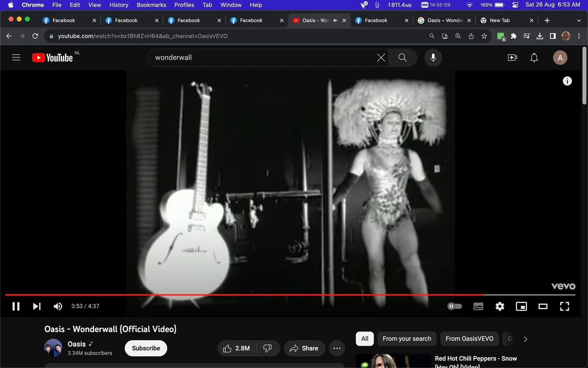Open macOS Control Center
Screen dimensions: 588x368
pyautogui.click(x=515, y=5)
